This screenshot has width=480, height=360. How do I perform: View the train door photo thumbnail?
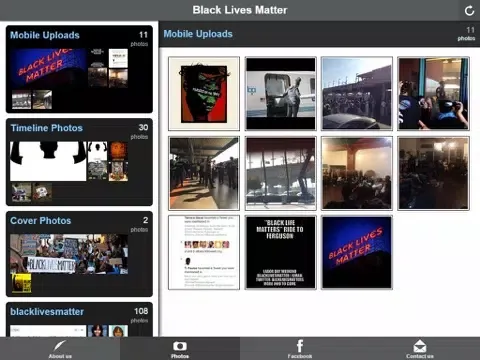coord(281,93)
